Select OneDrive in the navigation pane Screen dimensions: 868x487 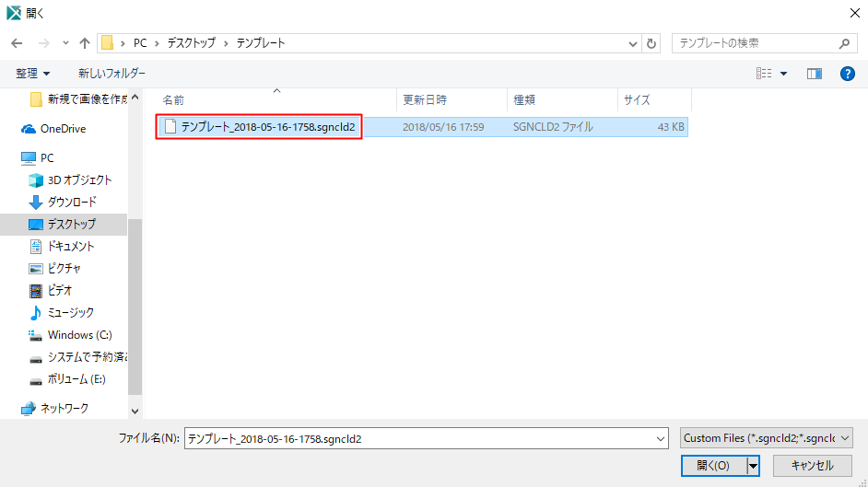[x=53, y=129]
